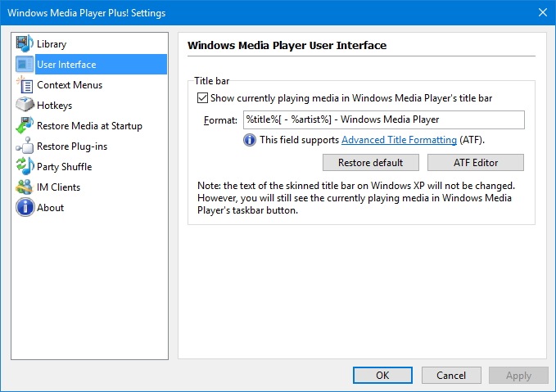Click the About info icon
The image size is (556, 392).
click(x=25, y=207)
